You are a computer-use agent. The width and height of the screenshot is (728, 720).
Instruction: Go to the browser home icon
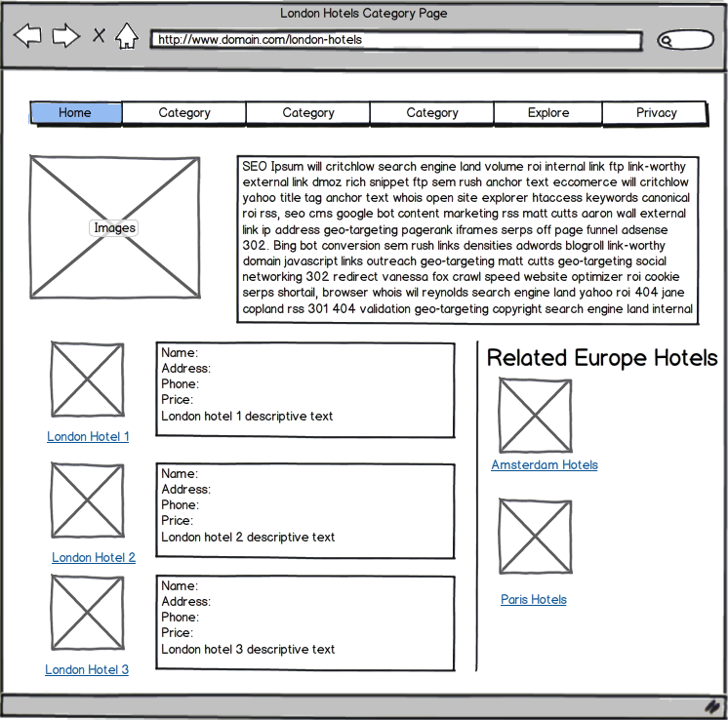(x=127, y=37)
